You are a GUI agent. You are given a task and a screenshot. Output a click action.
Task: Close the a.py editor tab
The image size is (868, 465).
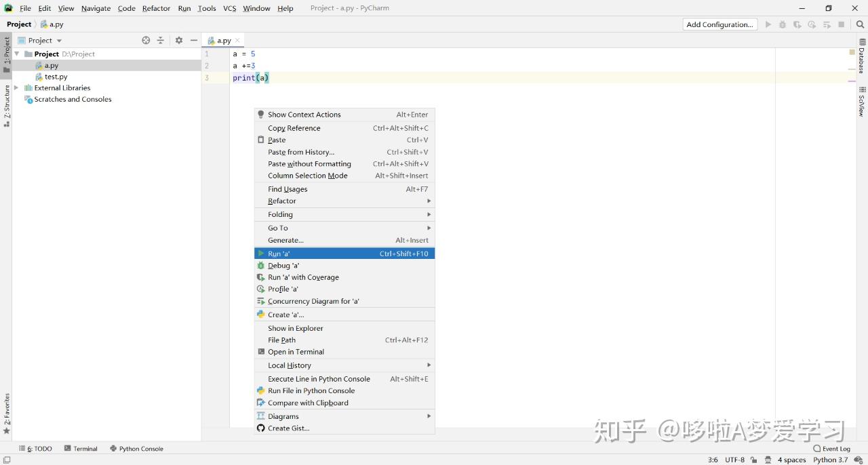(237, 41)
